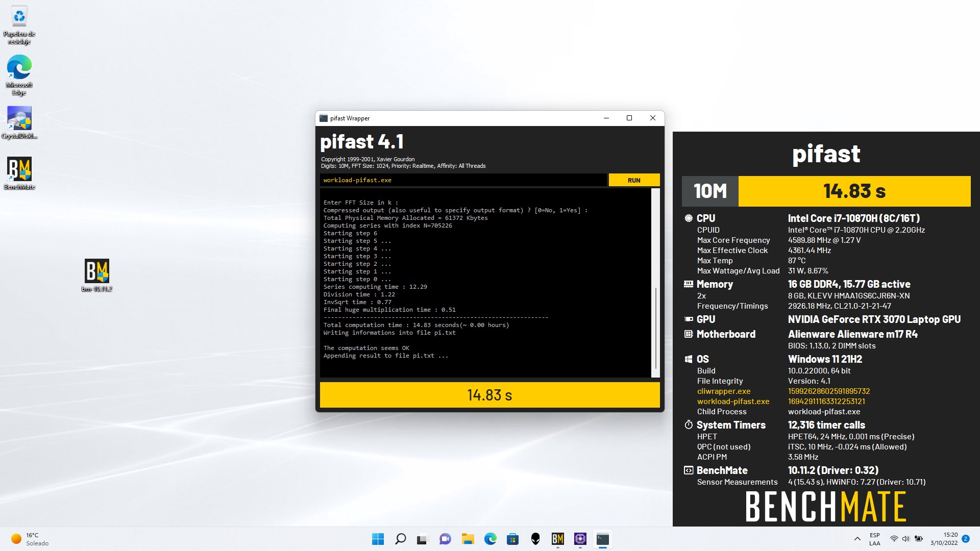The width and height of the screenshot is (980, 551).
Task: Show hidden system tray icons
Action: point(857,539)
